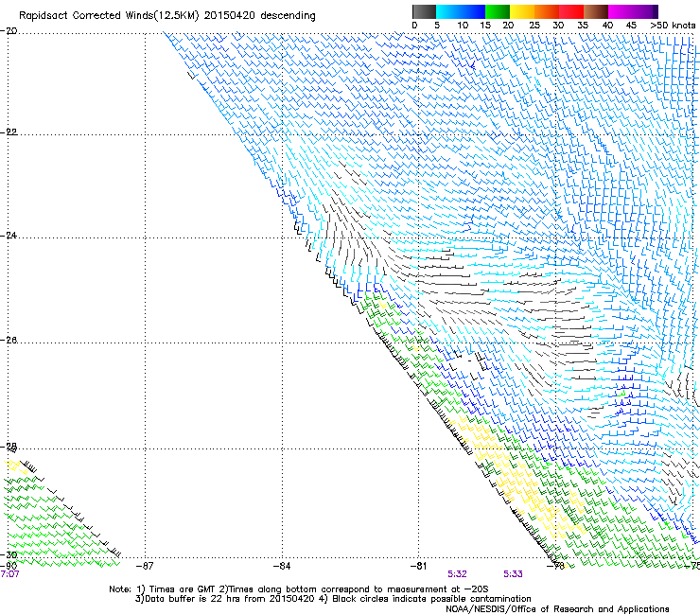The height and width of the screenshot is (615, 700).
Task: Click the note line 'Times are GMT'
Action: click(183, 589)
